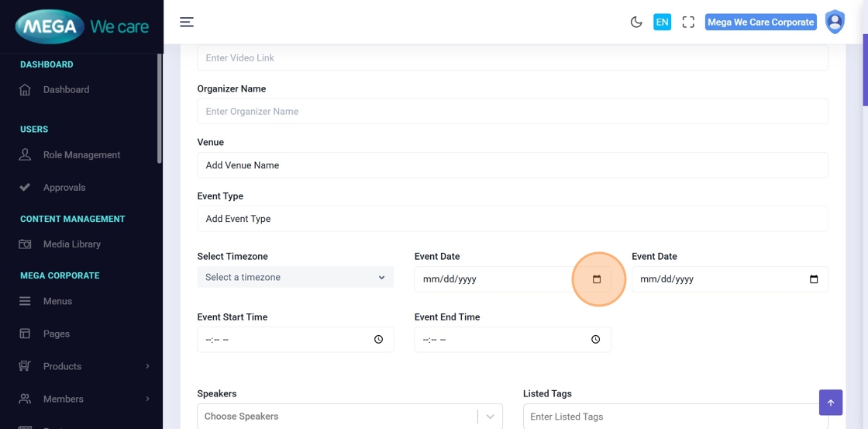Focus the Organizer Name input field

512,112
